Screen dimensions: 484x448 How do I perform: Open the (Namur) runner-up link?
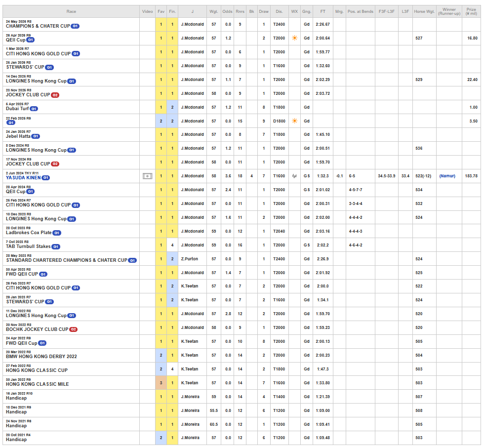pyautogui.click(x=447, y=176)
